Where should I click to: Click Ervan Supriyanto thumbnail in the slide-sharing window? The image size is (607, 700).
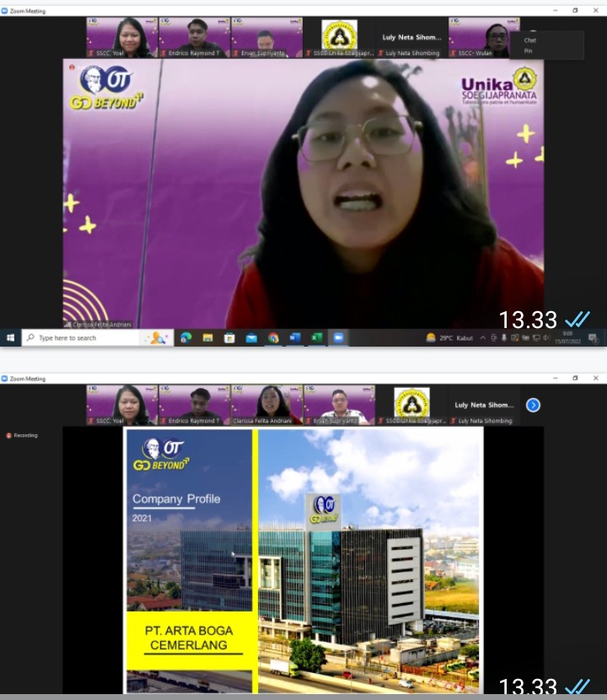click(x=339, y=405)
